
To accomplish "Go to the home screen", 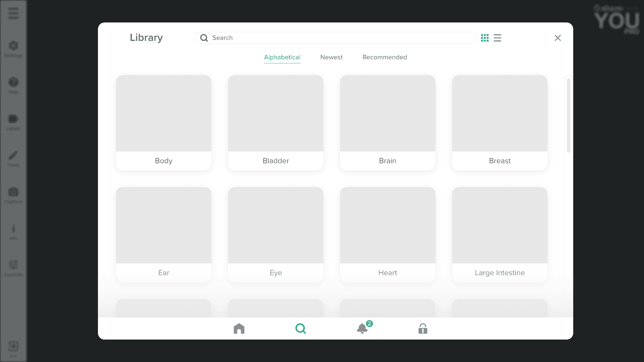I will point(239,328).
